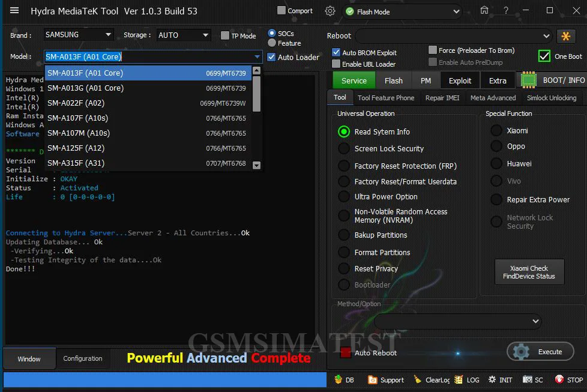
Task: Toggle Auto BROM Exploit checkbox
Action: click(336, 52)
